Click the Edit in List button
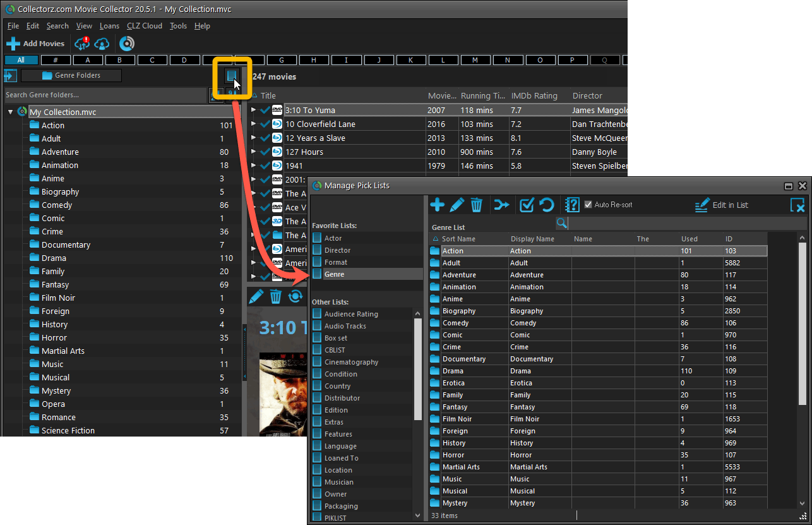The height and width of the screenshot is (525, 812). pos(722,205)
